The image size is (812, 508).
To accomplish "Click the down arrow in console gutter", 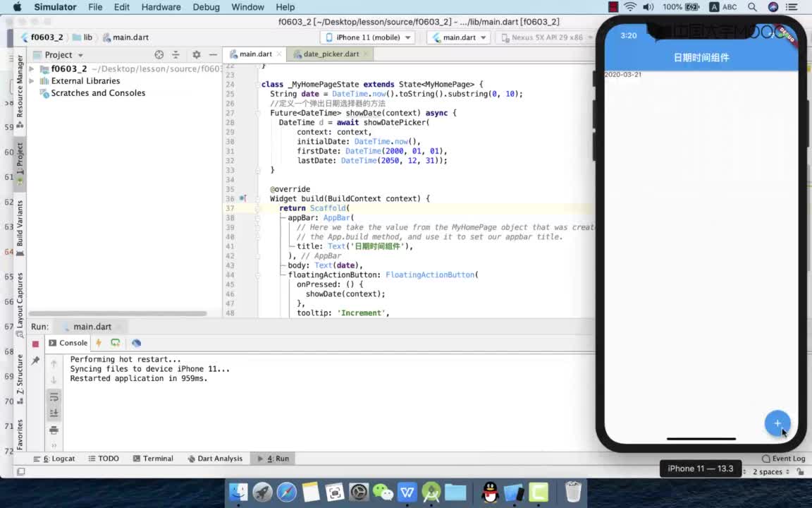I will (x=54, y=380).
